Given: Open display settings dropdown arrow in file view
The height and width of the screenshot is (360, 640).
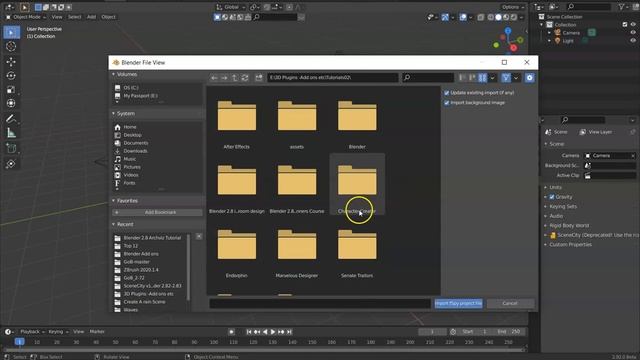Looking at the screenshot, I should [x=492, y=78].
